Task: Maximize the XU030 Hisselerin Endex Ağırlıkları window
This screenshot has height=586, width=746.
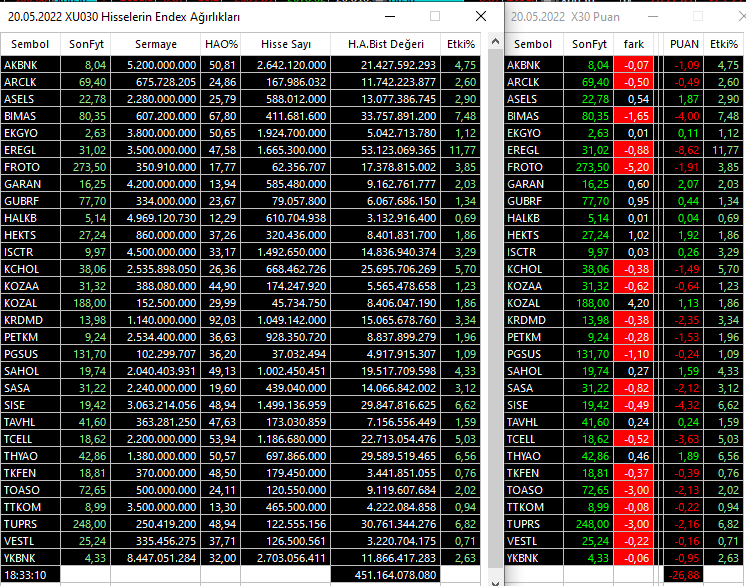Action: tap(435, 17)
